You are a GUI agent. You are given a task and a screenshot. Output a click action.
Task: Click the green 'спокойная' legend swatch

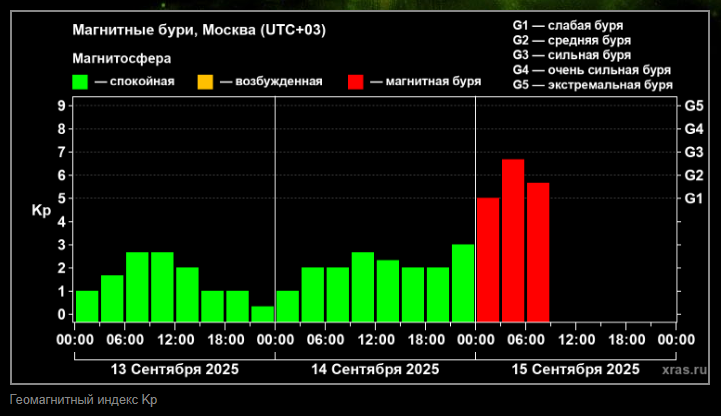coord(81,81)
